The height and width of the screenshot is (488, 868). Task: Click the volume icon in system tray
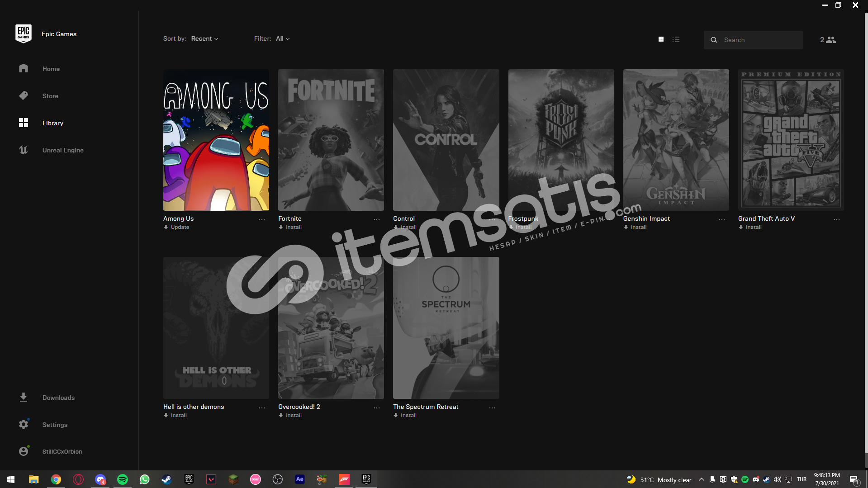click(778, 479)
